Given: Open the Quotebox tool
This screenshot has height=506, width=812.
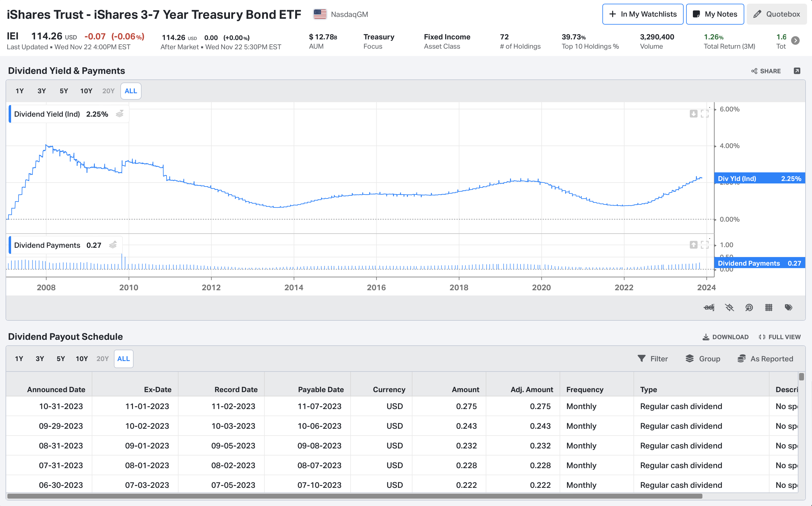Looking at the screenshot, I should click(x=776, y=14).
